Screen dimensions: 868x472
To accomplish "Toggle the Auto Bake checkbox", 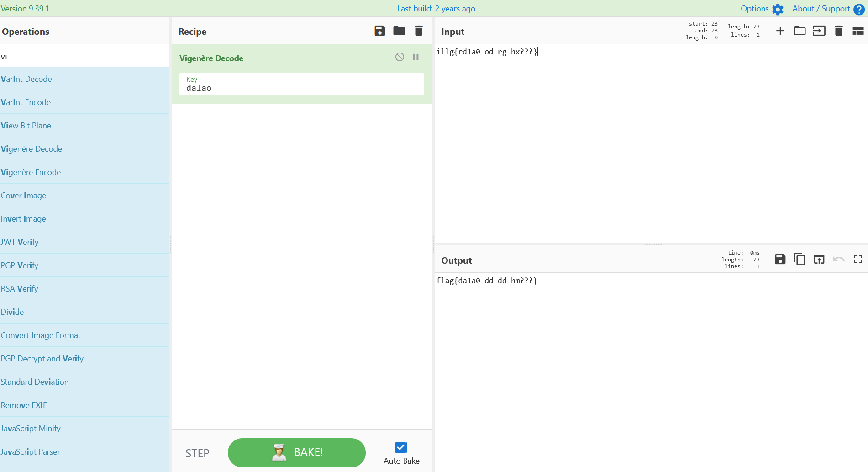I will 401,447.
